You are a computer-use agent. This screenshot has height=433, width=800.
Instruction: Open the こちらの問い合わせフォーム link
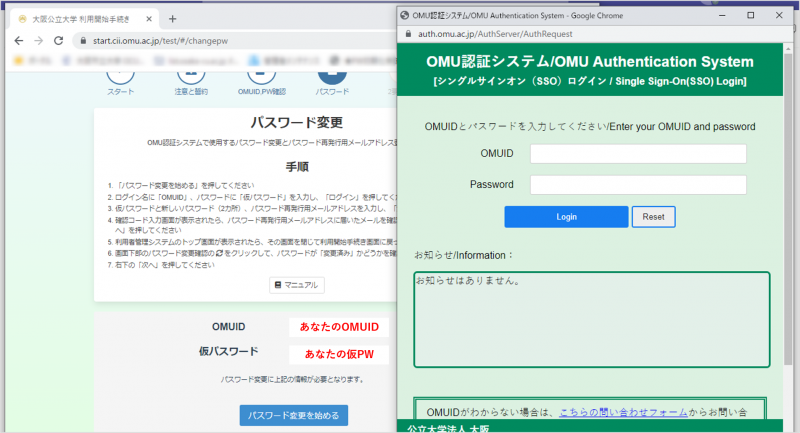pos(623,412)
